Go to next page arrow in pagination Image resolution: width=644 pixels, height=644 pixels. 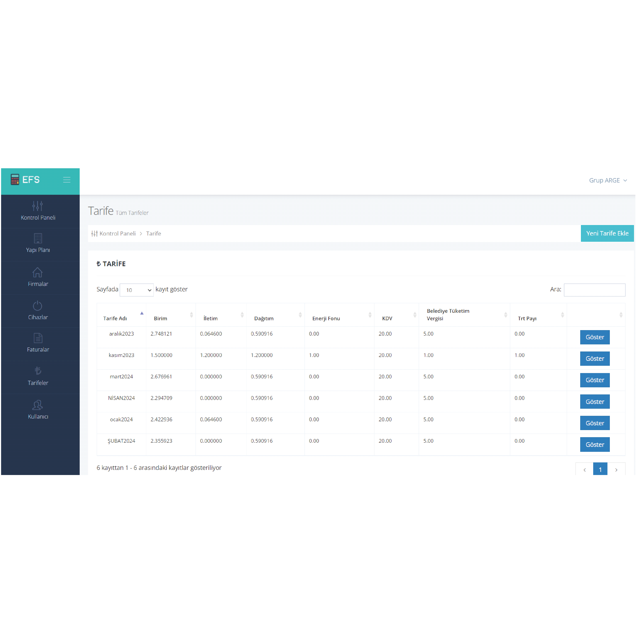click(616, 470)
